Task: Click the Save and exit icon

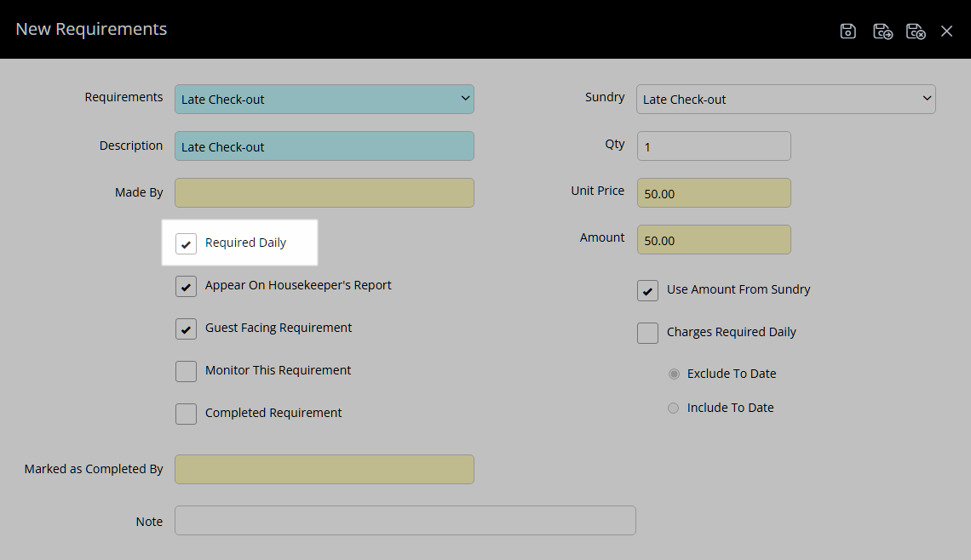Action: click(916, 31)
